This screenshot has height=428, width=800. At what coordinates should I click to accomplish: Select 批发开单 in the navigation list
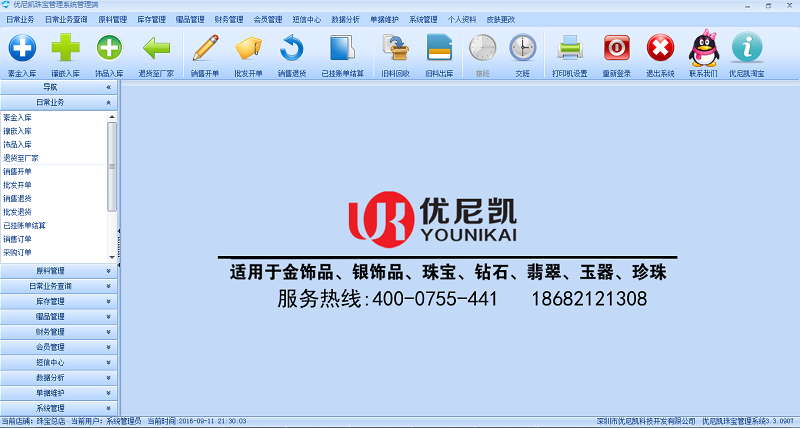[17, 185]
